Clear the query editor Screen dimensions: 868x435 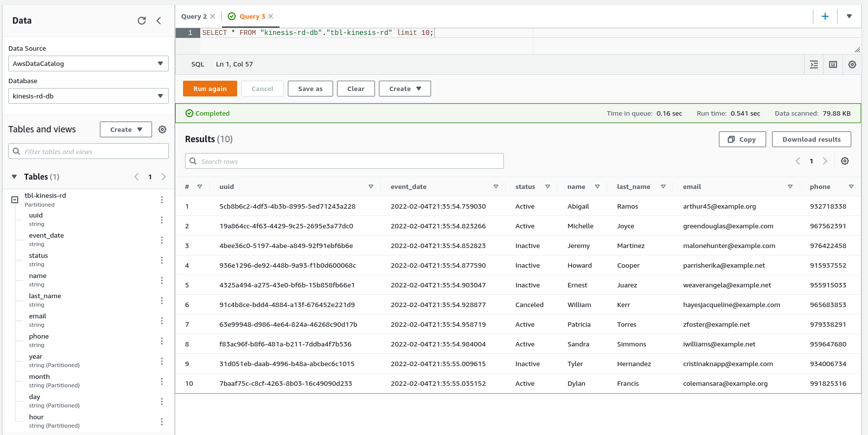356,89
